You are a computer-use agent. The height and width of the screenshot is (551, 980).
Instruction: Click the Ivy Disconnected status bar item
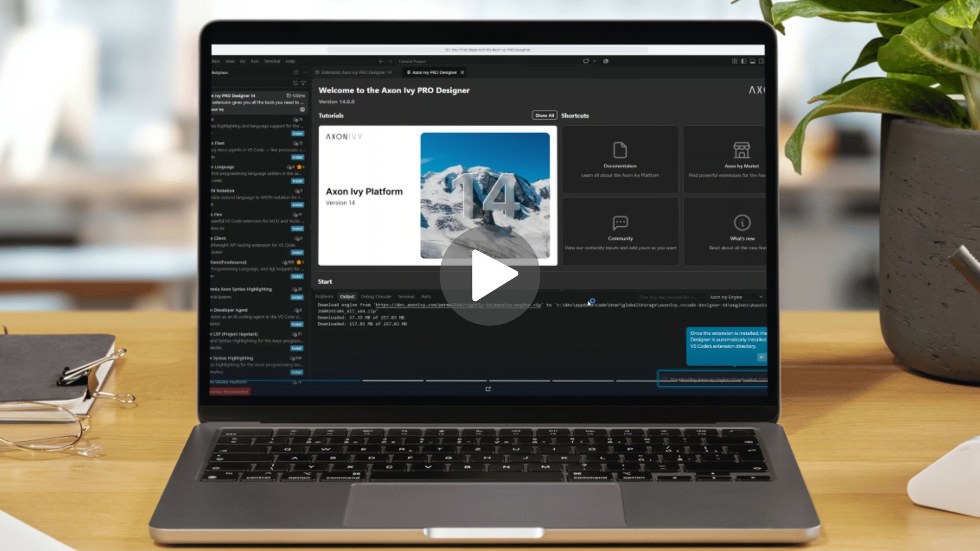pos(230,392)
